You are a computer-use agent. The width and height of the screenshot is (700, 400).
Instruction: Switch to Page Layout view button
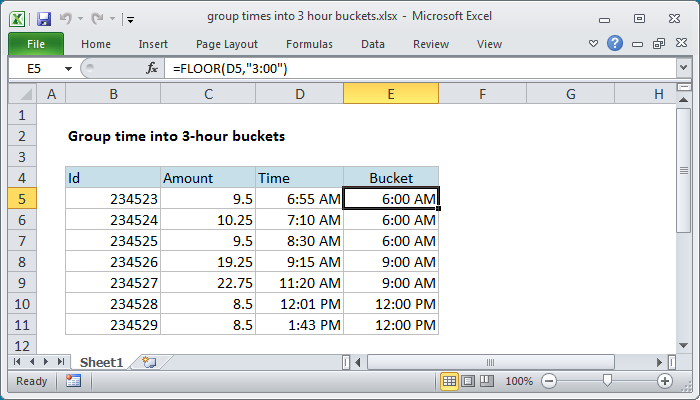click(x=468, y=381)
